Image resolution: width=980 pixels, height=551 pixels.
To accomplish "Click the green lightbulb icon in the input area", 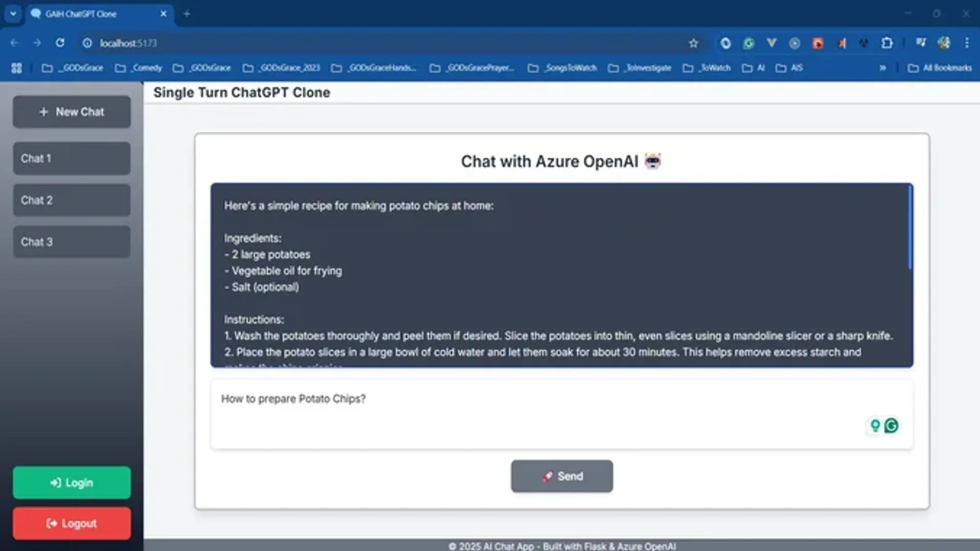I will 875,425.
